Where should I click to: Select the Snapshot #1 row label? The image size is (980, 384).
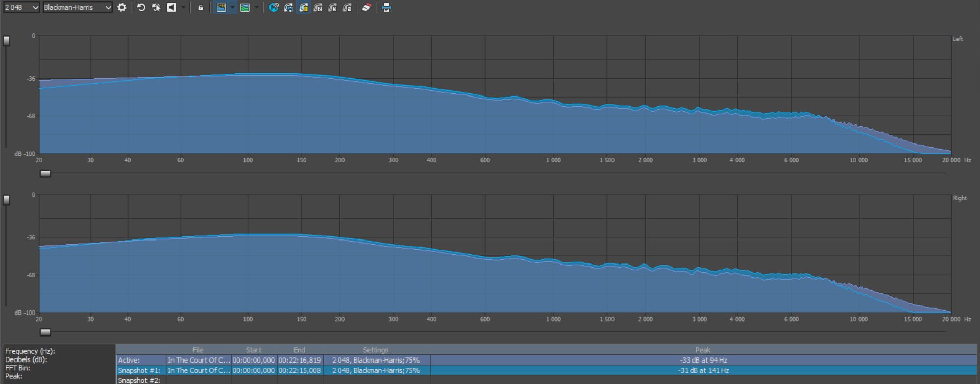pos(139,370)
